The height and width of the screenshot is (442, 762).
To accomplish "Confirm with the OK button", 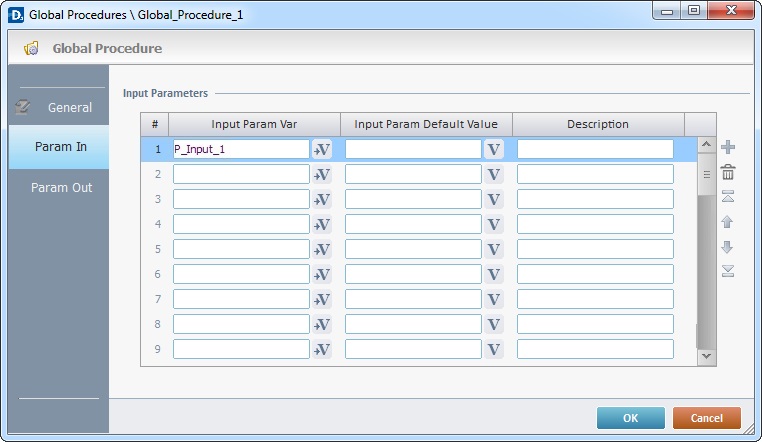I will (x=631, y=418).
